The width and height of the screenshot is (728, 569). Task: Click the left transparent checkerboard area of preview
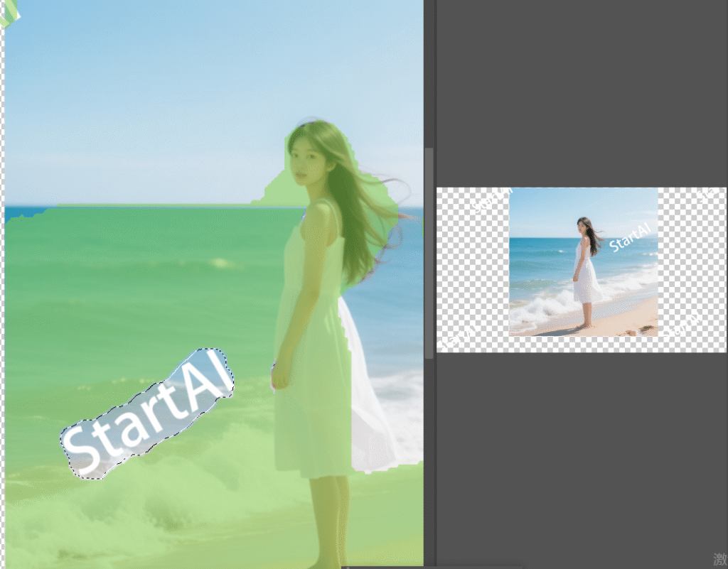(469, 270)
